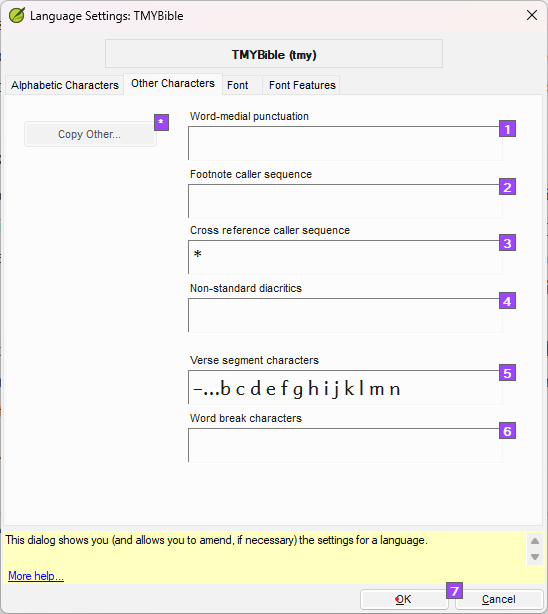Click the Footnote caller sequence field
The width and height of the screenshot is (548, 614).
point(345,201)
